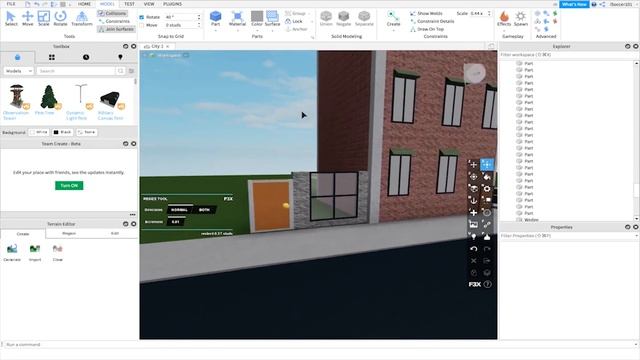Open the Lock tool dropdown arrow

click(x=312, y=21)
